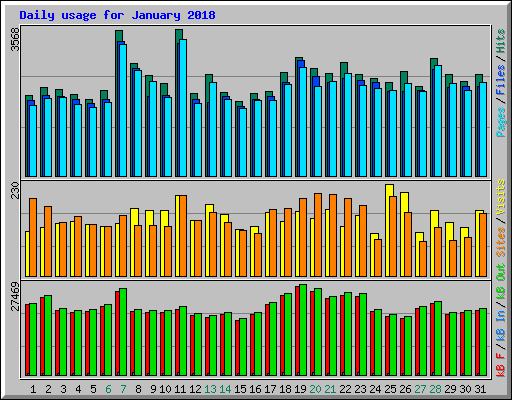Select the green kB Out bar for day 7
The height and width of the screenshot is (400, 512).
pos(123,332)
